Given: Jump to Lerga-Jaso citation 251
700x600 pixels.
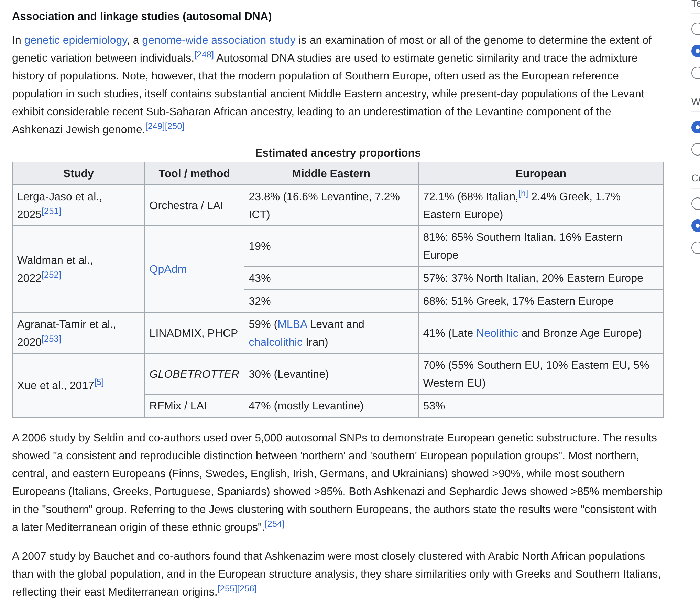Looking at the screenshot, I should (52, 211).
